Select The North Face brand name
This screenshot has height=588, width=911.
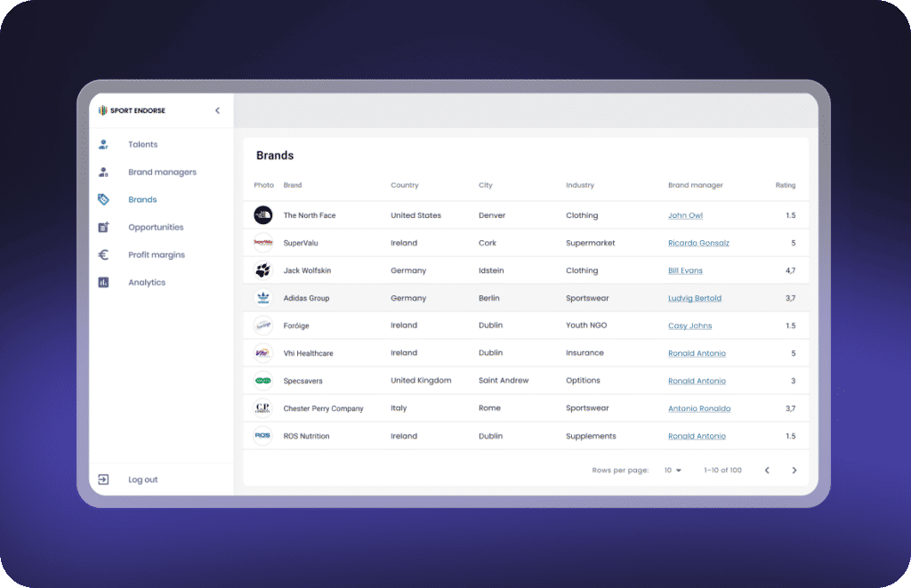click(x=309, y=215)
